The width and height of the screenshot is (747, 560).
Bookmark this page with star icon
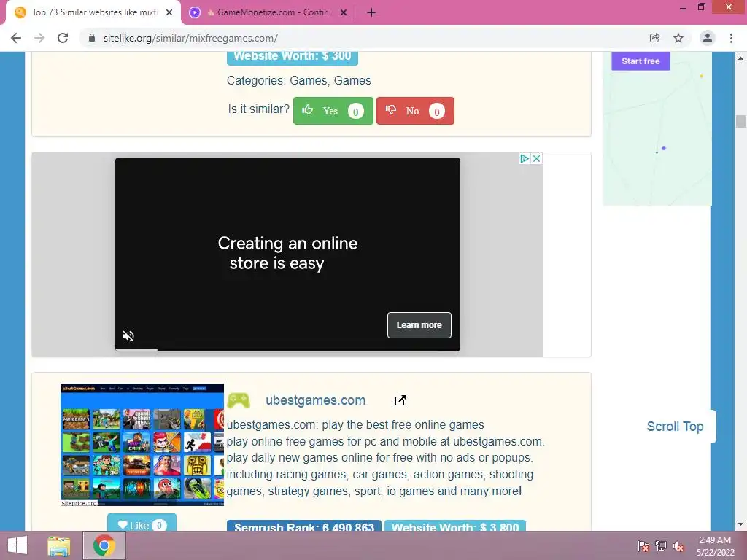(x=678, y=38)
